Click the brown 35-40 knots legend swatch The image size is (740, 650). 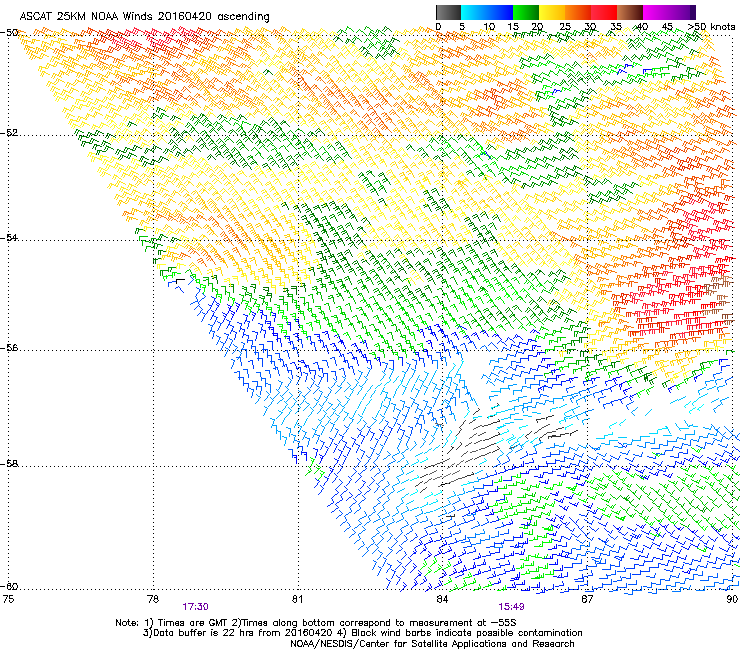coord(630,12)
